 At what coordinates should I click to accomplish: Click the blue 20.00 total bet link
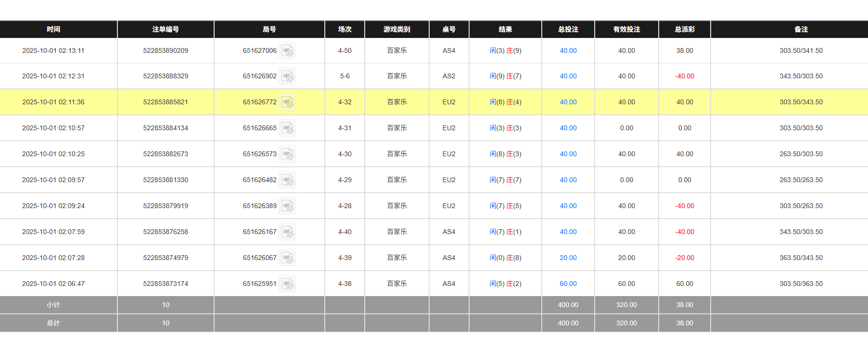click(x=568, y=258)
